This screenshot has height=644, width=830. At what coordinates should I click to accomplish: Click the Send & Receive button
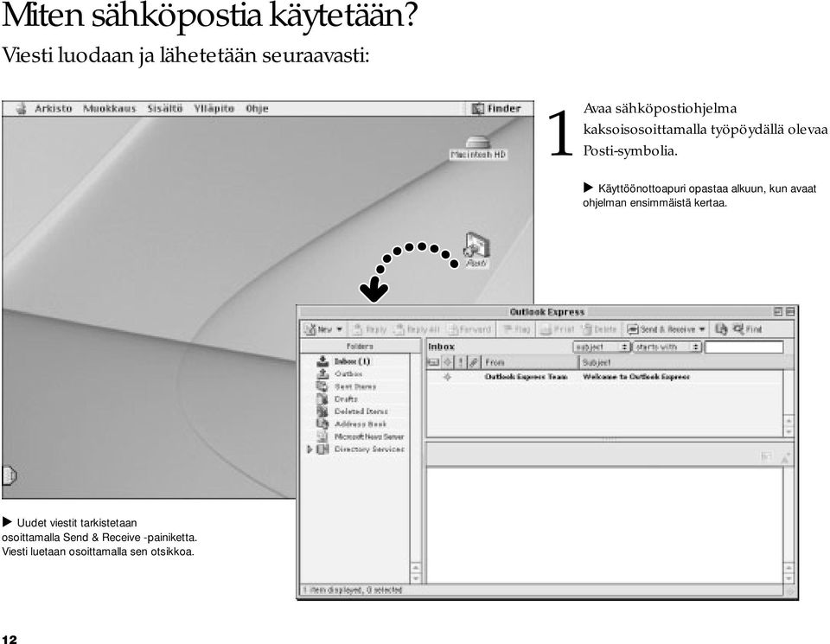pos(661,329)
